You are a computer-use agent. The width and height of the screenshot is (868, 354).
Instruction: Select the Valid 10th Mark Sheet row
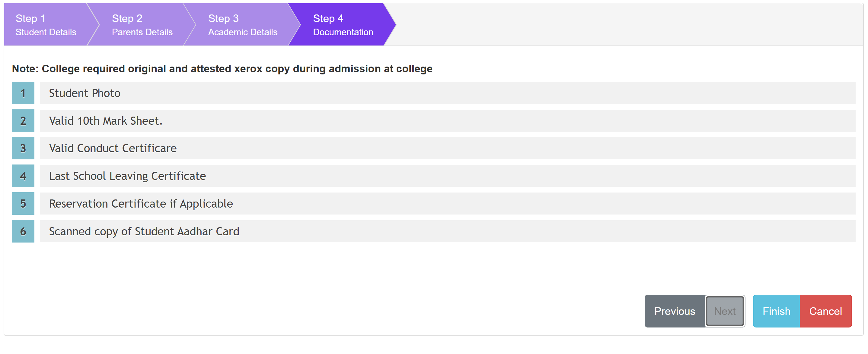coord(447,121)
